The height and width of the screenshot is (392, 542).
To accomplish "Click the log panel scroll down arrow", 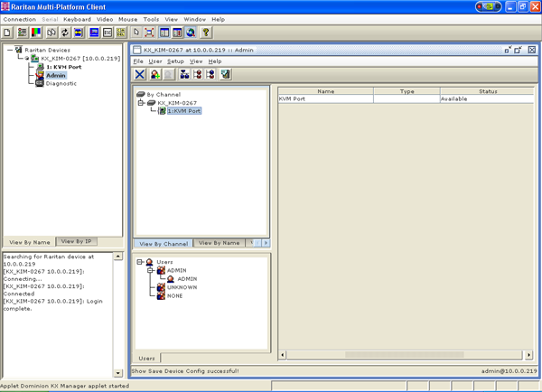I will click(x=117, y=373).
